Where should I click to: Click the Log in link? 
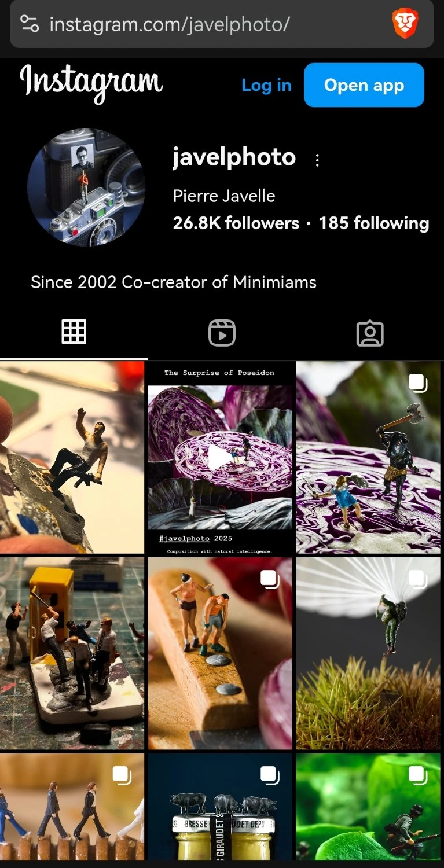(x=266, y=85)
